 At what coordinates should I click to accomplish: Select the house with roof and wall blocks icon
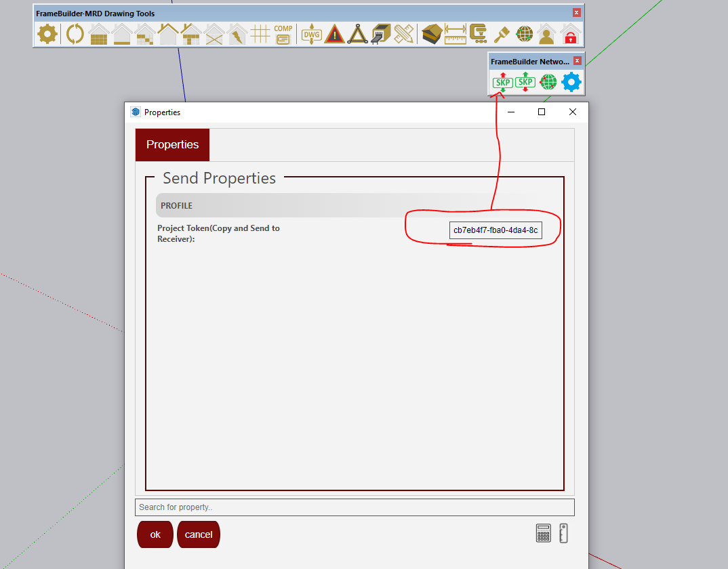pos(191,35)
